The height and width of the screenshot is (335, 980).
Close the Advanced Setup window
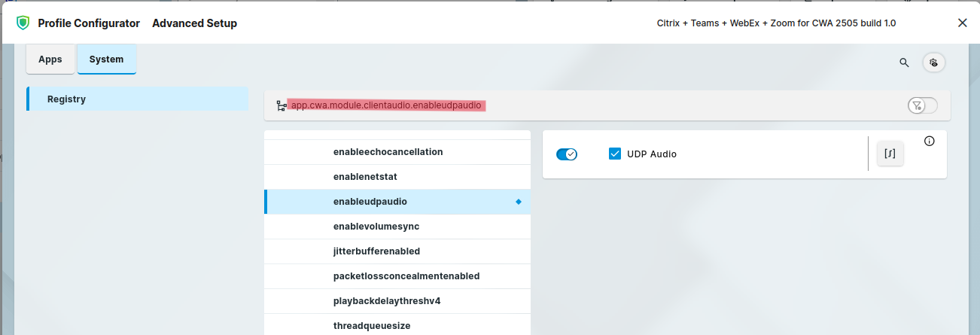tap(962, 23)
